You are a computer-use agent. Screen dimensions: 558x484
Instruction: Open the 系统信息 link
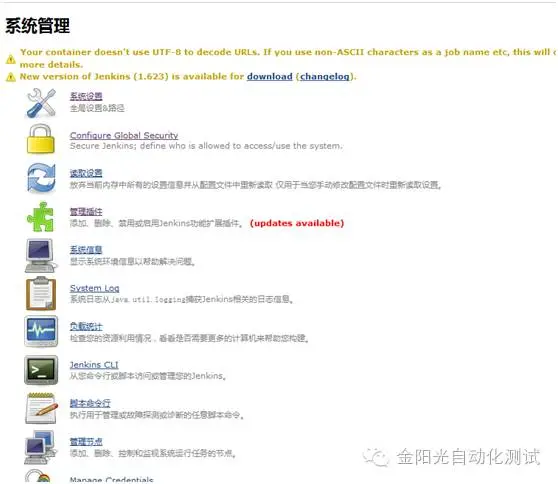86,250
